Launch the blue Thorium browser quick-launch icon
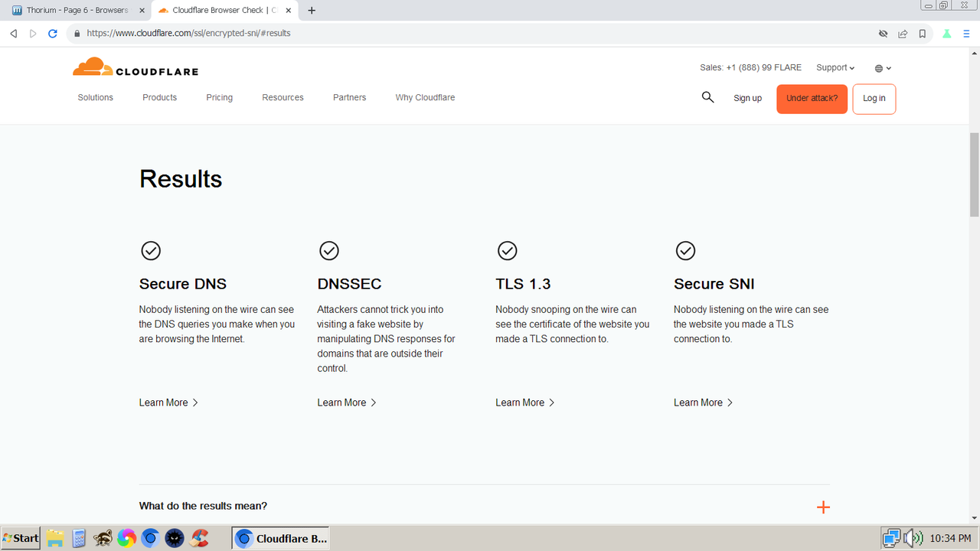Screen dimensions: 980x551 pyautogui.click(x=150, y=538)
